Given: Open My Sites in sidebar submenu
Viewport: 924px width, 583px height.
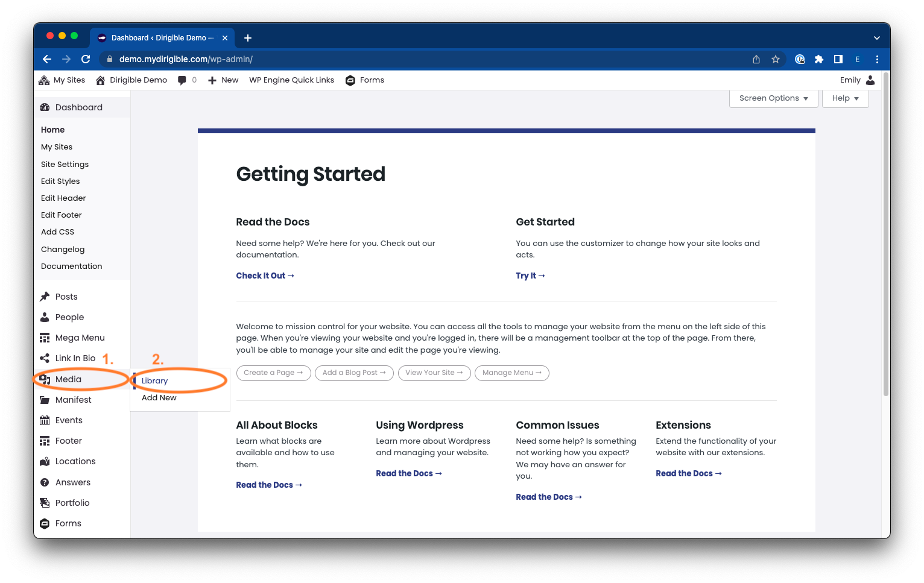Looking at the screenshot, I should coord(57,147).
